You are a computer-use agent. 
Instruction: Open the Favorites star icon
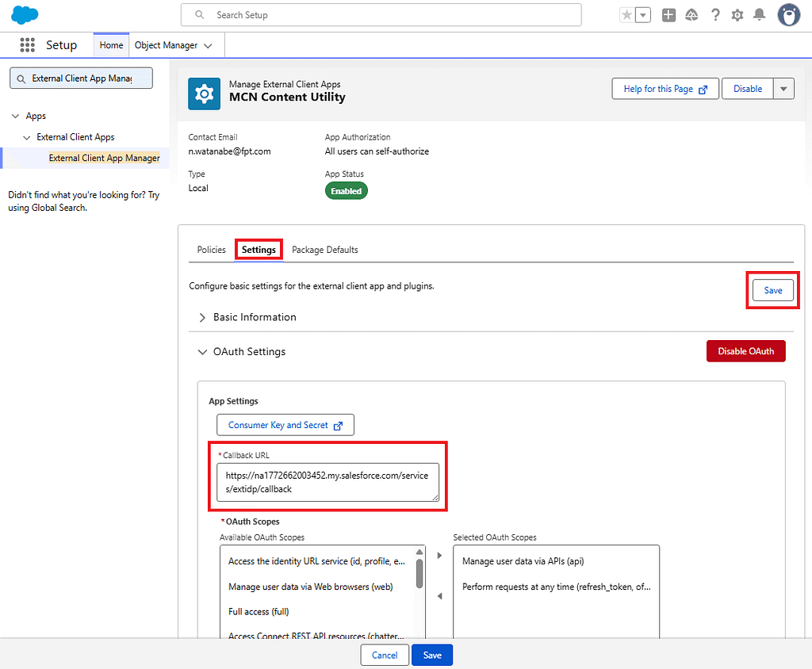[626, 15]
